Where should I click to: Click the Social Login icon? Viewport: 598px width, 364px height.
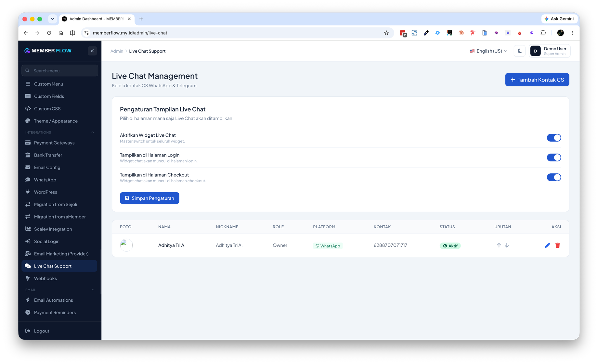28,241
